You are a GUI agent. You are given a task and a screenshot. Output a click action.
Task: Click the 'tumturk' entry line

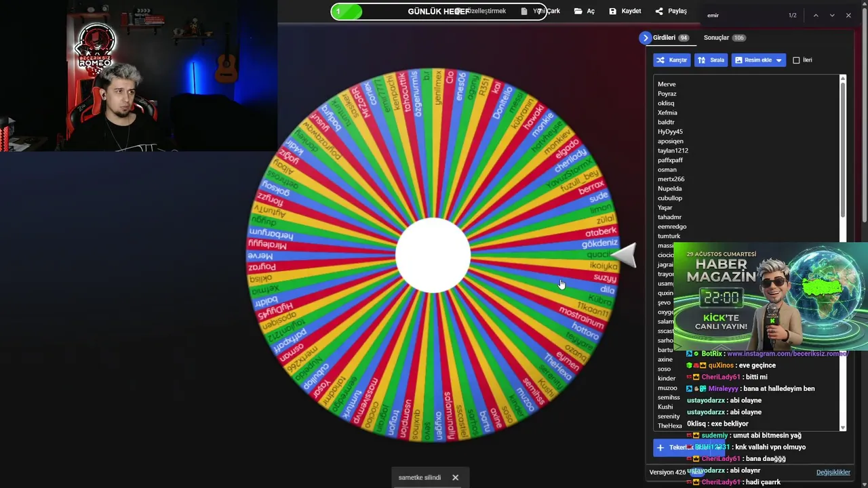669,236
